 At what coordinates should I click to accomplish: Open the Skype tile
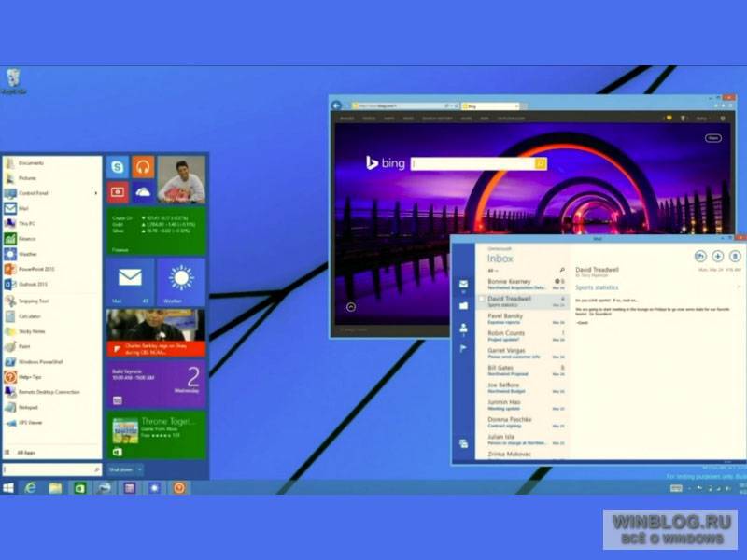point(118,167)
